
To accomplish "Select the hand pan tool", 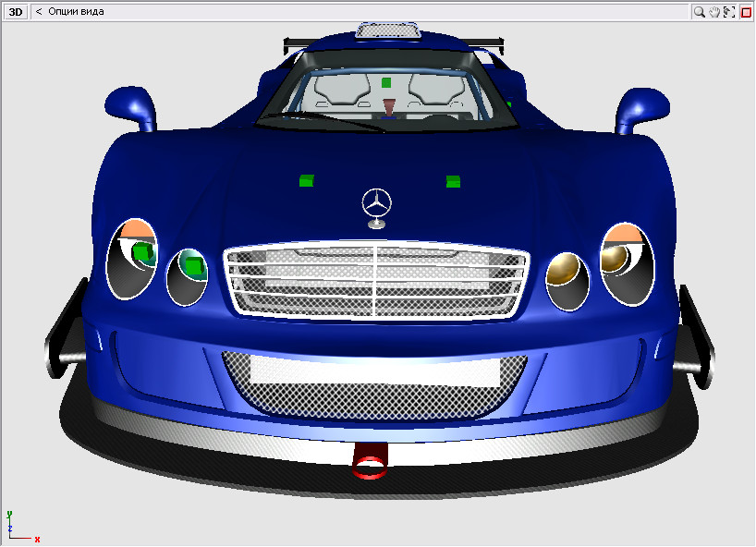I will click(x=714, y=12).
